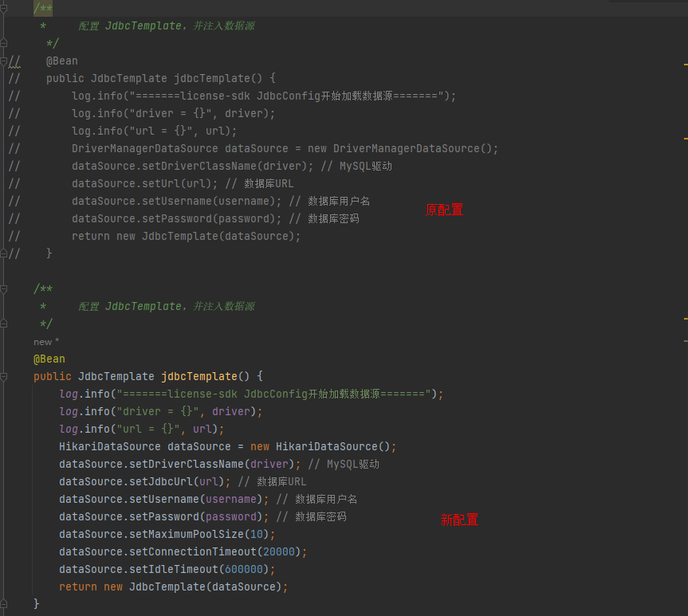Click '// 数据库密码' comment after active setPassword

(x=311, y=517)
